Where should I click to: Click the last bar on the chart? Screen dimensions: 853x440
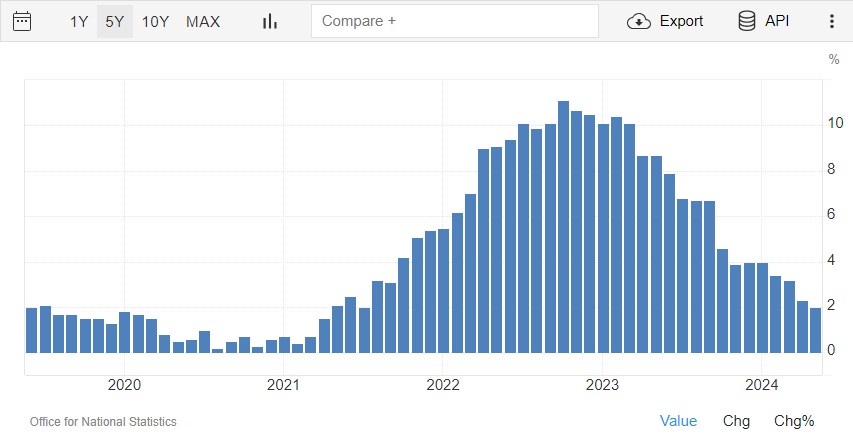coord(815,330)
